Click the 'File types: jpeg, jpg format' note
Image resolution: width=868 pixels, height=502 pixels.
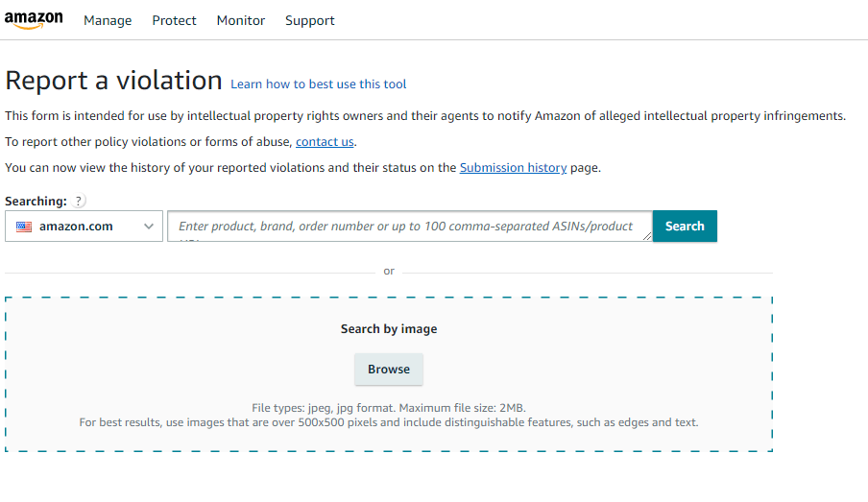[389, 408]
